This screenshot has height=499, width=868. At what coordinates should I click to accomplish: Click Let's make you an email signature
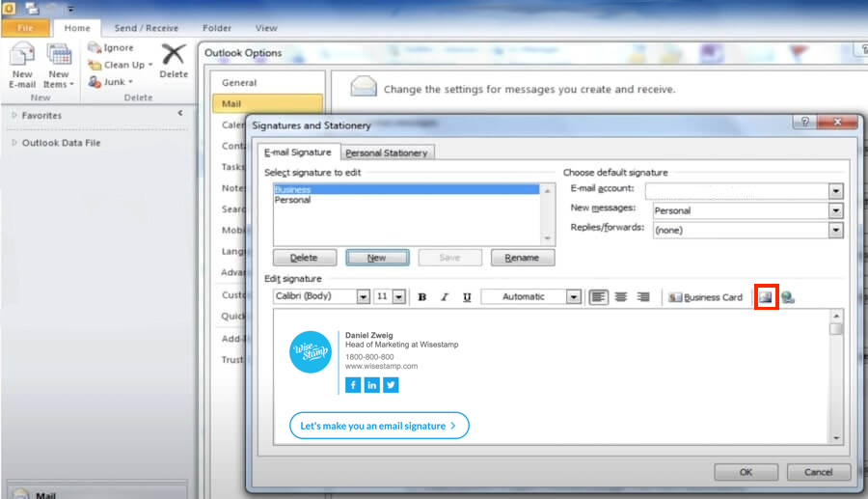click(379, 426)
